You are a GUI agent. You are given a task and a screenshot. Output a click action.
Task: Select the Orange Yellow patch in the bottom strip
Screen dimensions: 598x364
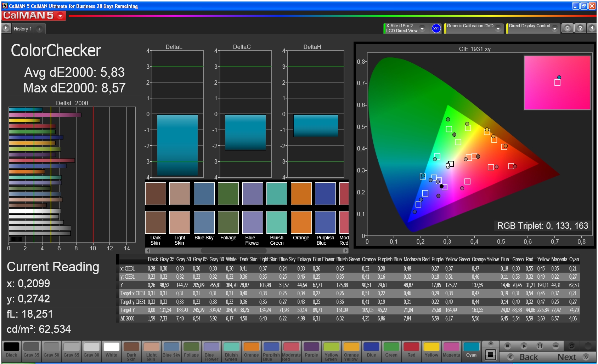click(x=351, y=351)
